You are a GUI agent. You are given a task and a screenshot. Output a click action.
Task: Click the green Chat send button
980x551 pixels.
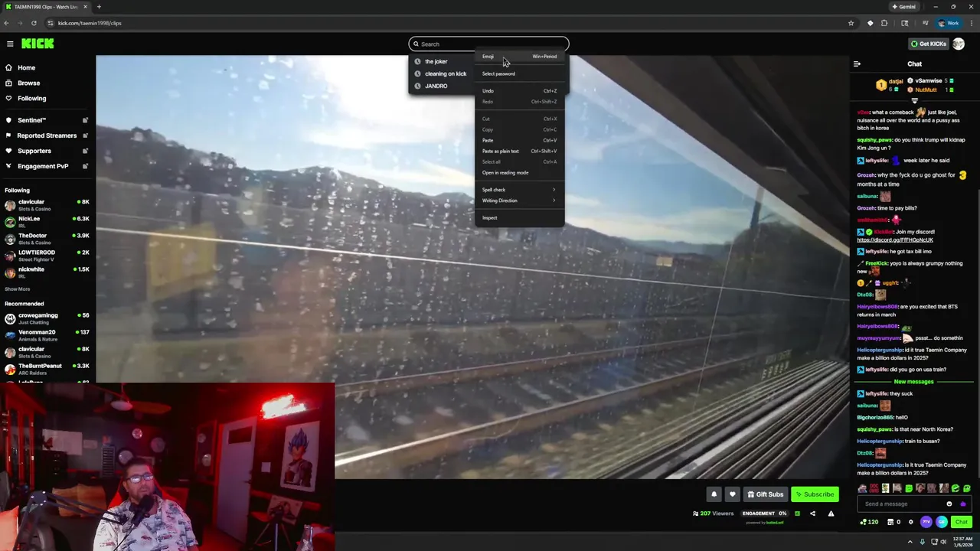point(962,522)
